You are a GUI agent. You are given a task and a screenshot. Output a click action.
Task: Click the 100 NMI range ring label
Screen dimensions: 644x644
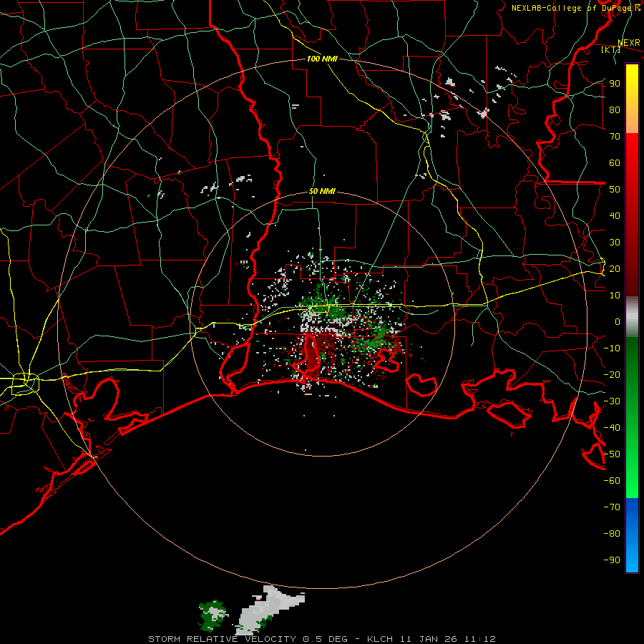[322, 59]
